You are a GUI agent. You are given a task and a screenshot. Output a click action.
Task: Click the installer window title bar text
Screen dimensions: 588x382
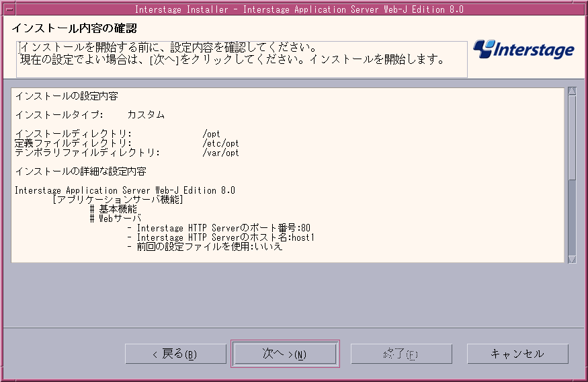click(x=299, y=9)
